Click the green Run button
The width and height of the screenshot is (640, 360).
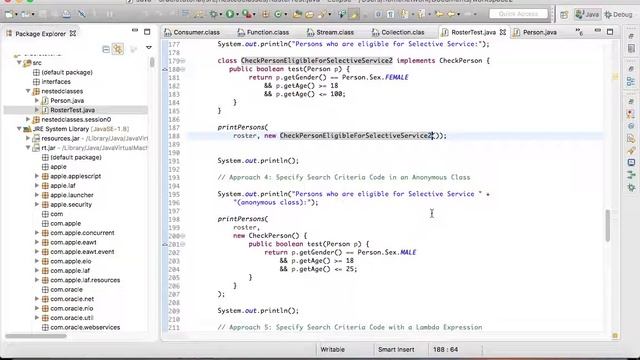tap(230, 14)
